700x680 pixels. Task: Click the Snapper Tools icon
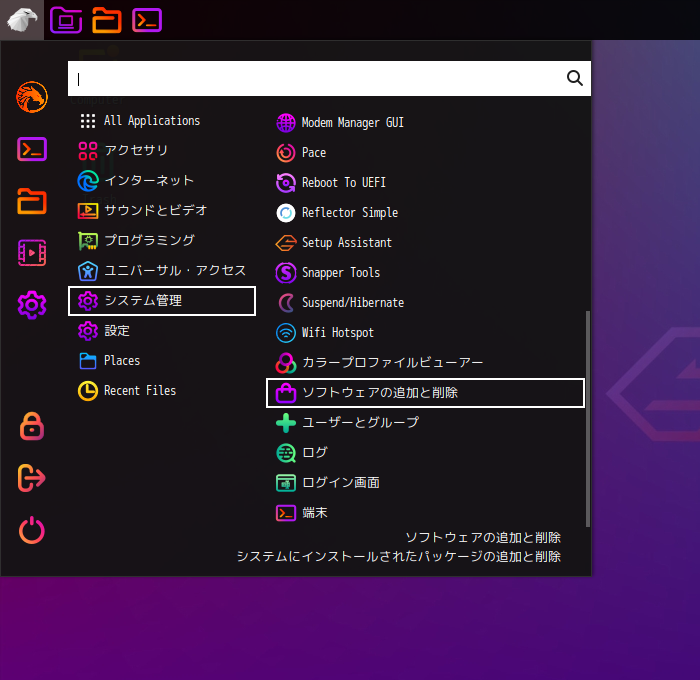pos(286,273)
